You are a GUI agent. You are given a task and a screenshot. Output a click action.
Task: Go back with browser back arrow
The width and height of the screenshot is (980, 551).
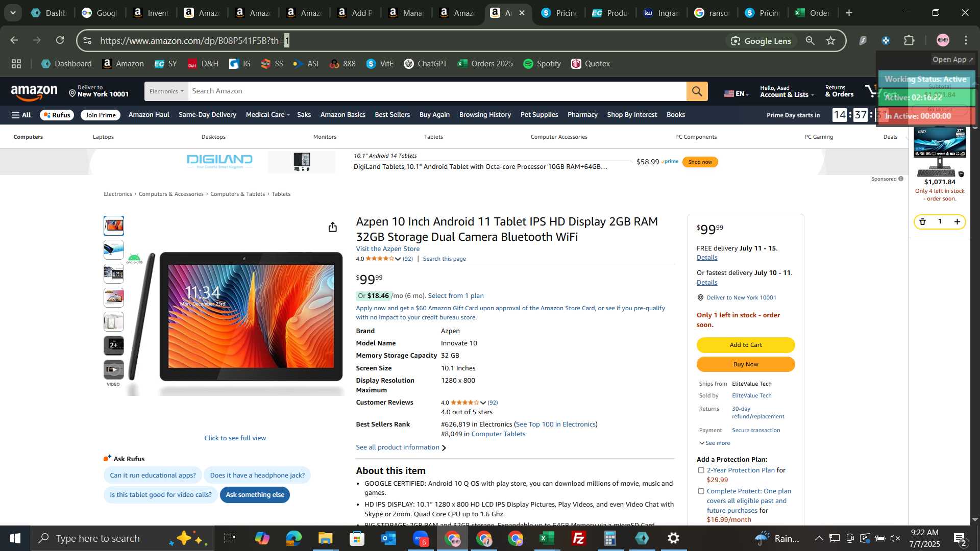pyautogui.click(x=14, y=40)
